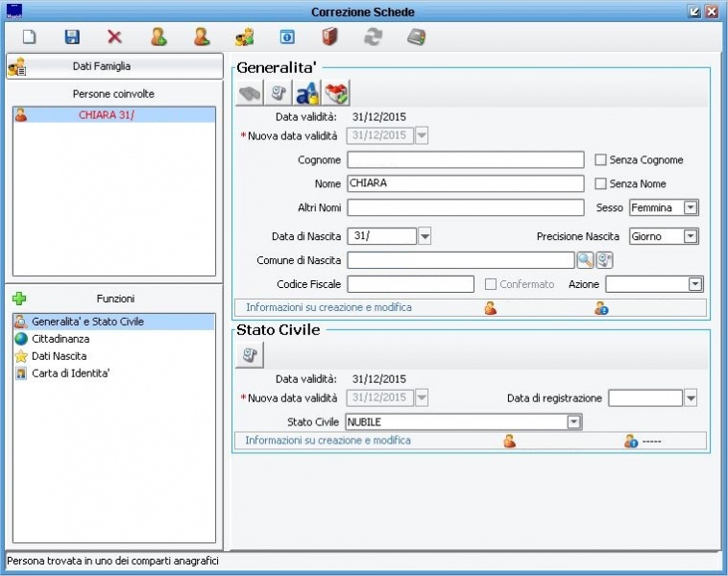Image resolution: width=728 pixels, height=576 pixels.
Task: Click the add person icon with green plus
Action: coord(158,37)
